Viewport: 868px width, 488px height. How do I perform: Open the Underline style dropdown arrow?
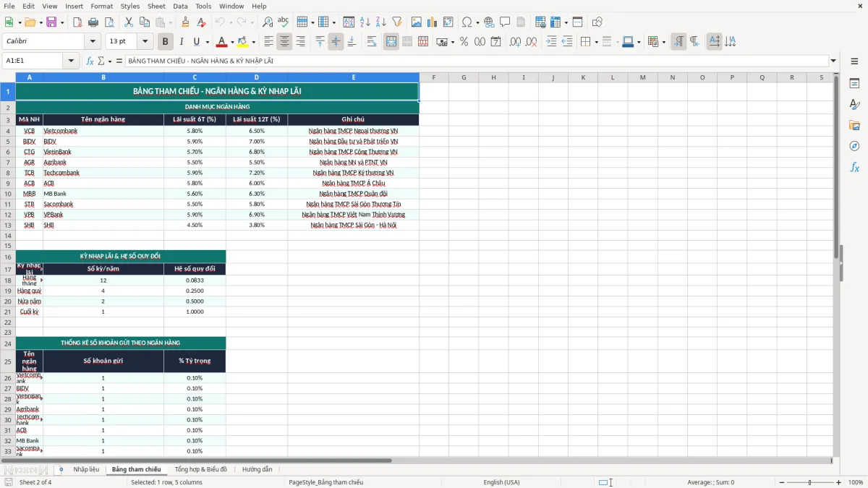click(206, 42)
